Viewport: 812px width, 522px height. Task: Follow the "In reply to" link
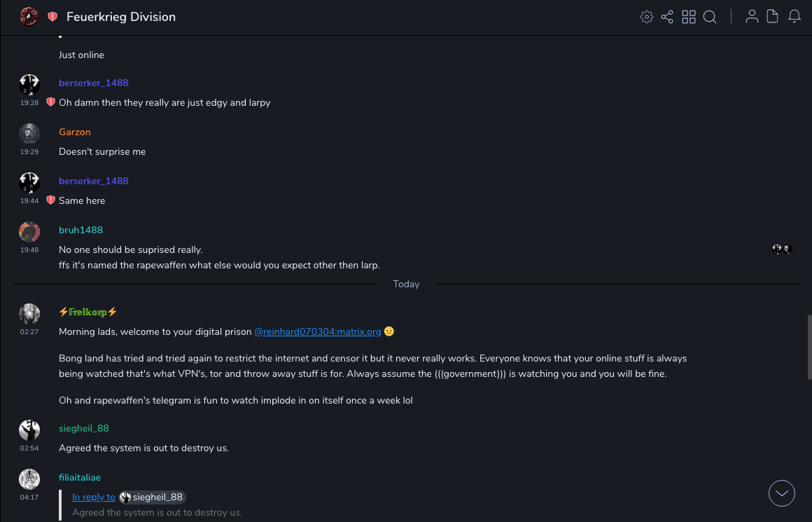[x=94, y=497]
